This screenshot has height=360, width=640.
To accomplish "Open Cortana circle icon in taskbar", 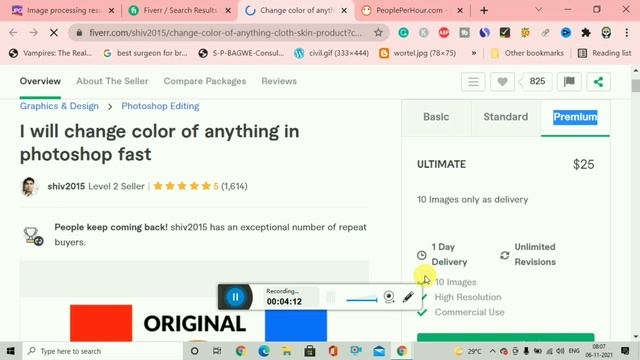I will (x=195, y=351).
